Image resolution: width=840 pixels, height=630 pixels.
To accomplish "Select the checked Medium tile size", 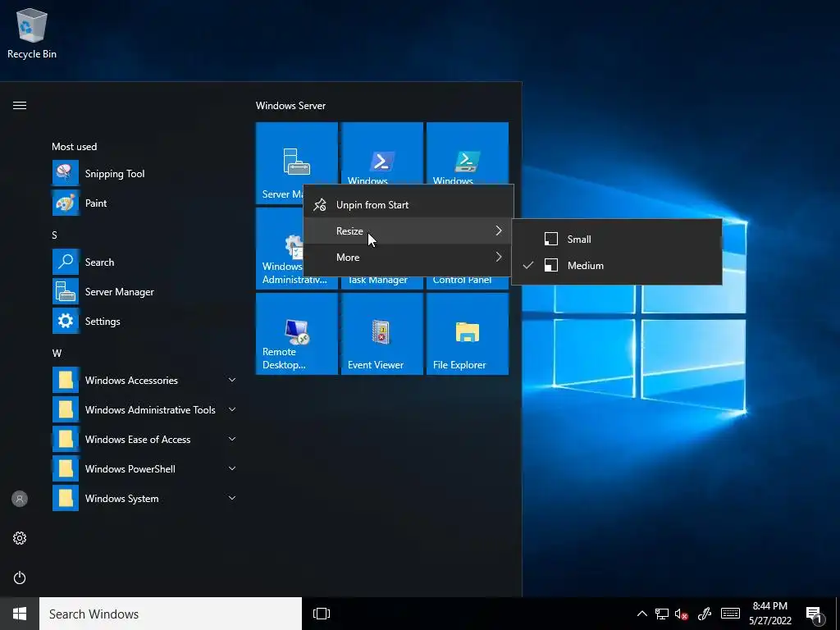I will 617,265.
